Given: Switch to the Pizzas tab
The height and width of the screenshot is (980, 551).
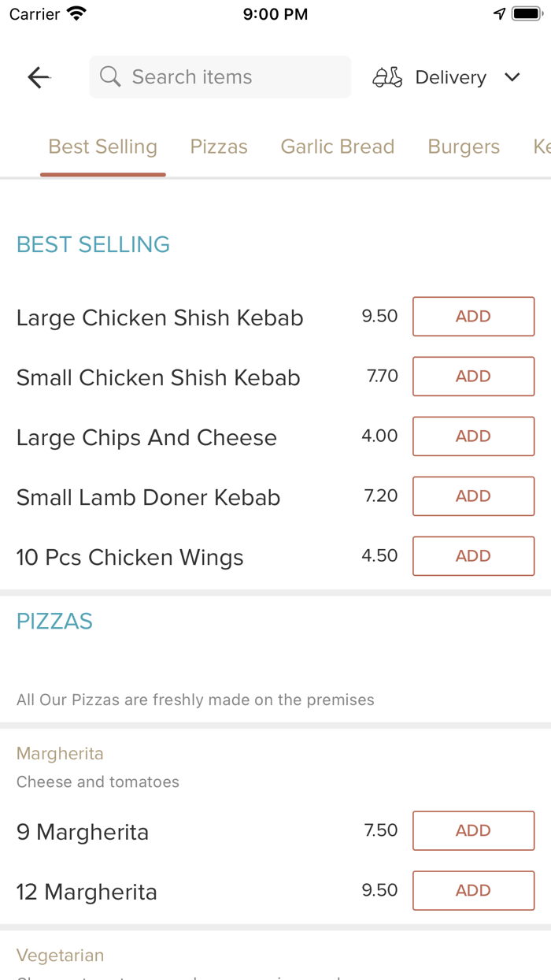Looking at the screenshot, I should (x=219, y=147).
